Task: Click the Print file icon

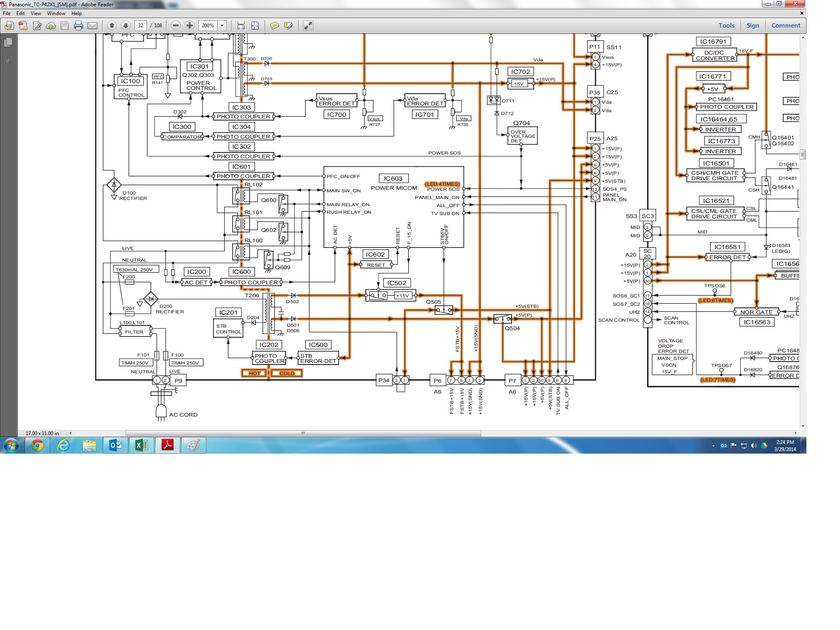Action: click(78, 26)
